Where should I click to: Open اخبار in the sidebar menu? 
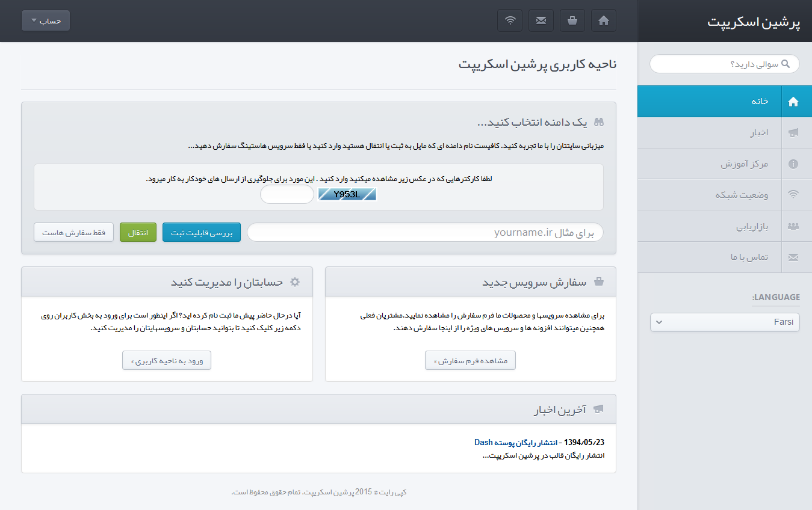coord(725,133)
